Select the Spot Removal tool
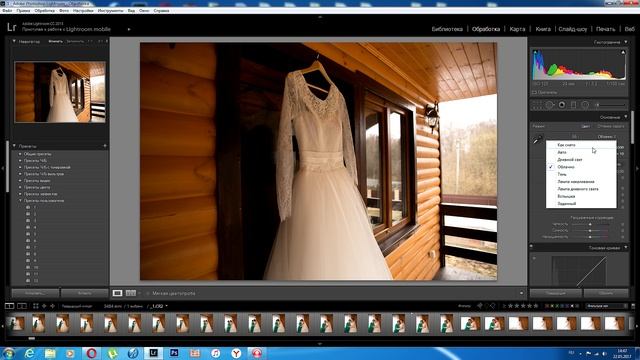This screenshot has height=360, width=640. click(549, 105)
